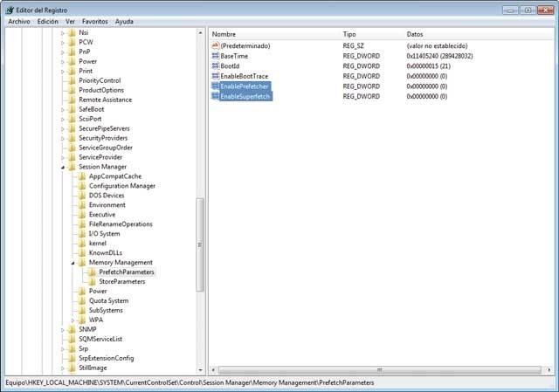The width and height of the screenshot is (559, 392).
Task: Click the EnableBootTrace DWORD icon
Action: coord(215,76)
